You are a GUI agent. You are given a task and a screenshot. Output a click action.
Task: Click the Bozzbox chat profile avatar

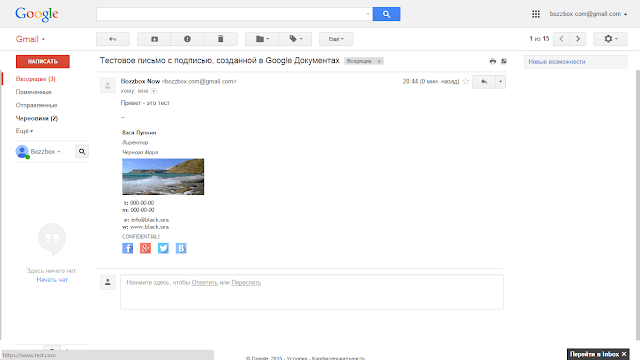tap(22, 151)
